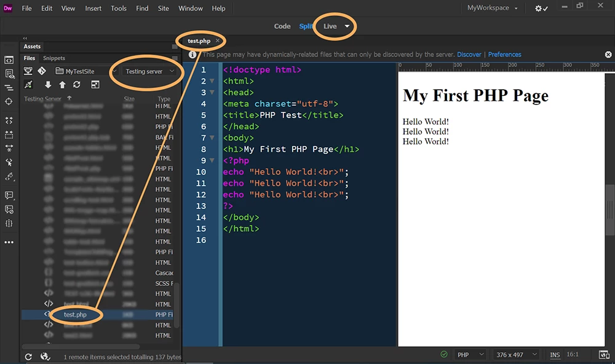Click the Discover link in info bar
Image resolution: width=615 pixels, height=364 pixels.
click(x=469, y=55)
